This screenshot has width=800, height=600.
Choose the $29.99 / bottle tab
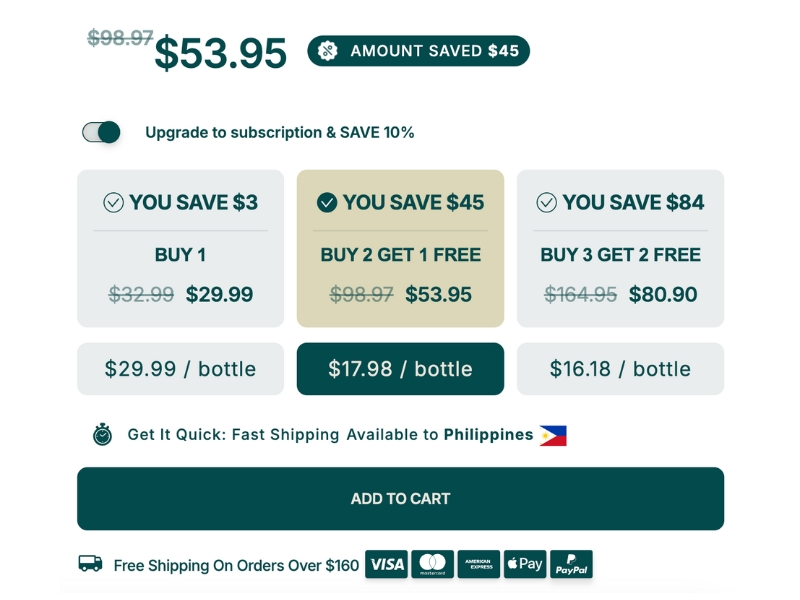[x=180, y=369]
